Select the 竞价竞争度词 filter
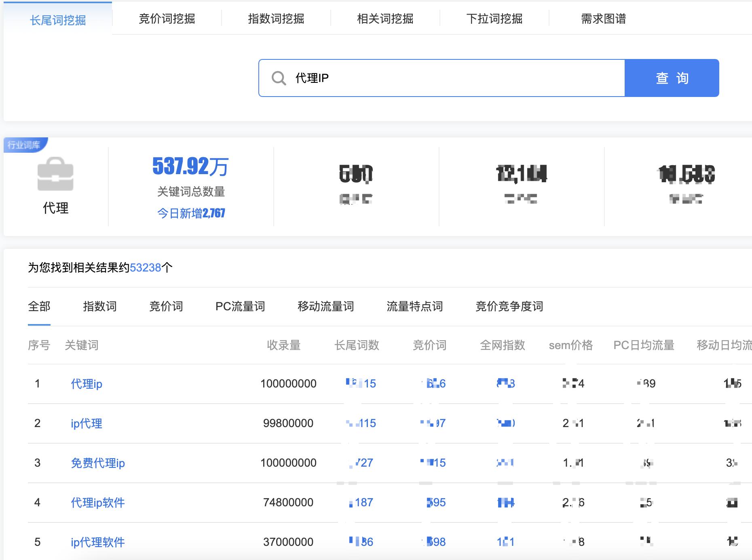Image resolution: width=752 pixels, height=560 pixels. [x=510, y=307]
